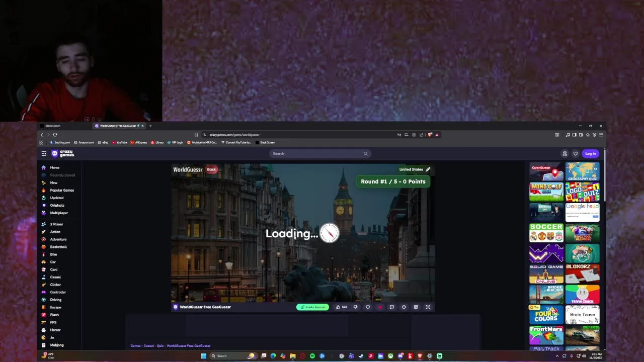Open the Windows Start menu

coord(204,356)
